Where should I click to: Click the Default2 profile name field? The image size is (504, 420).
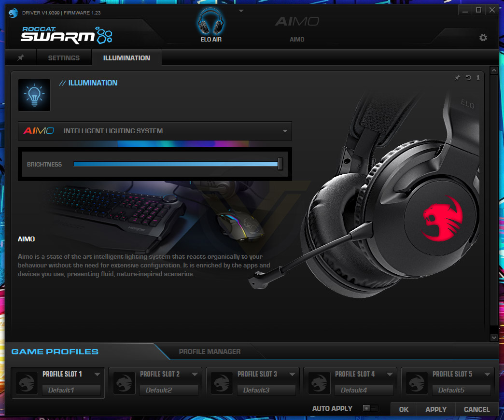169,390
